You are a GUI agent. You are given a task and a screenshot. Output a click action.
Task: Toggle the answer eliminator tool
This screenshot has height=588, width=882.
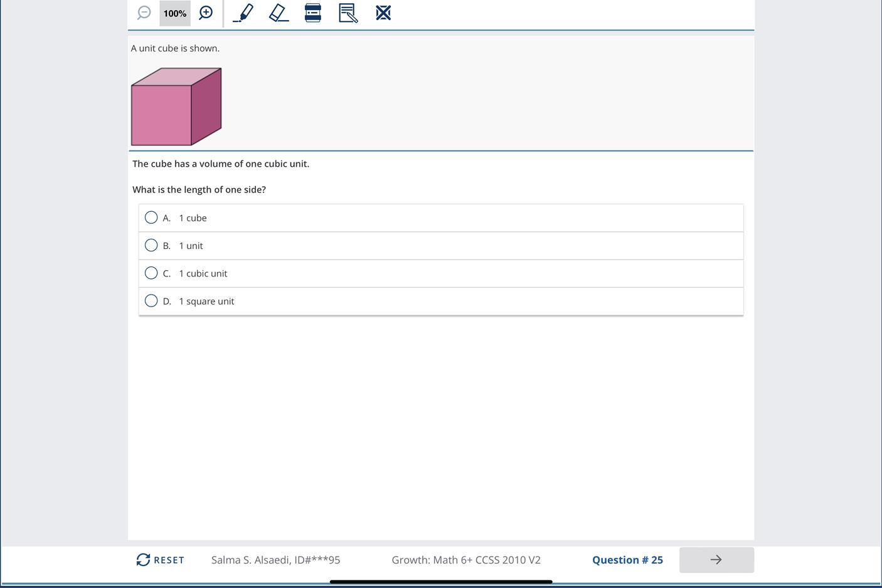click(x=383, y=13)
